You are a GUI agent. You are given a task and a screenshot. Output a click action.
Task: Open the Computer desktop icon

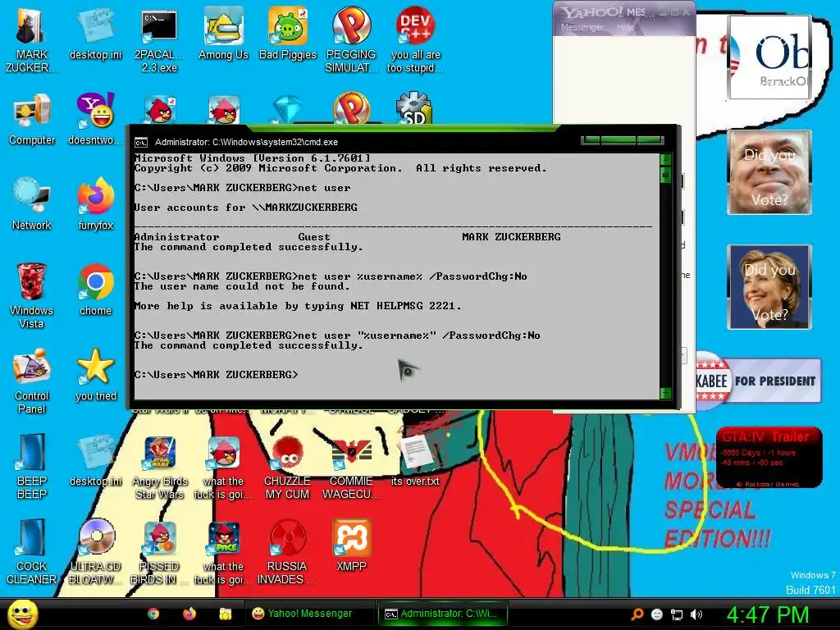tap(32, 119)
